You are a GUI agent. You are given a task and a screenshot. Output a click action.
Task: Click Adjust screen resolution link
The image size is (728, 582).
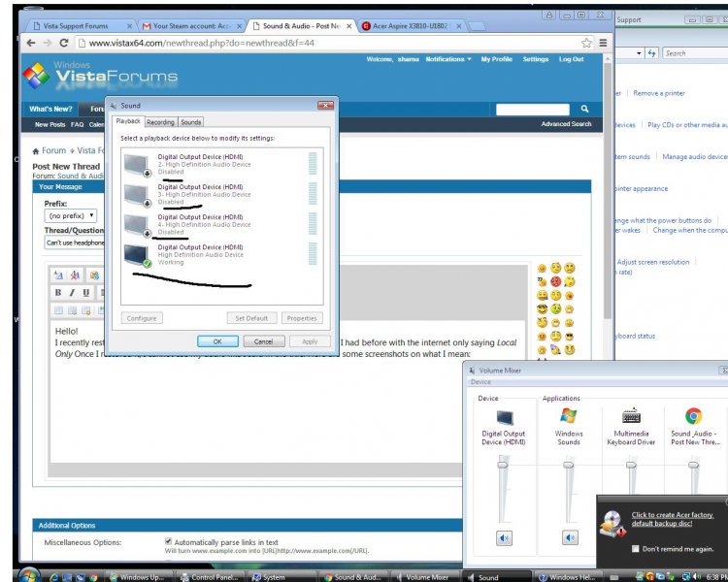coord(653,262)
